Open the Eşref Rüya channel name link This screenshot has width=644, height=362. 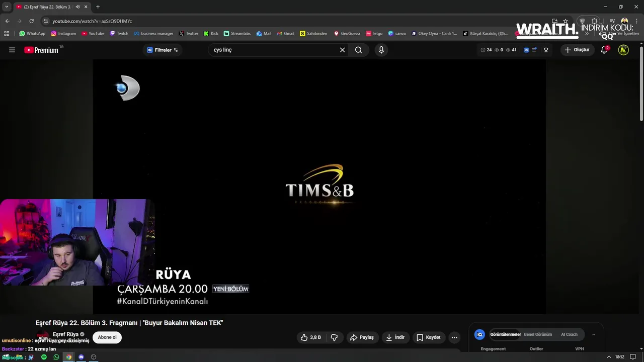[65, 334]
